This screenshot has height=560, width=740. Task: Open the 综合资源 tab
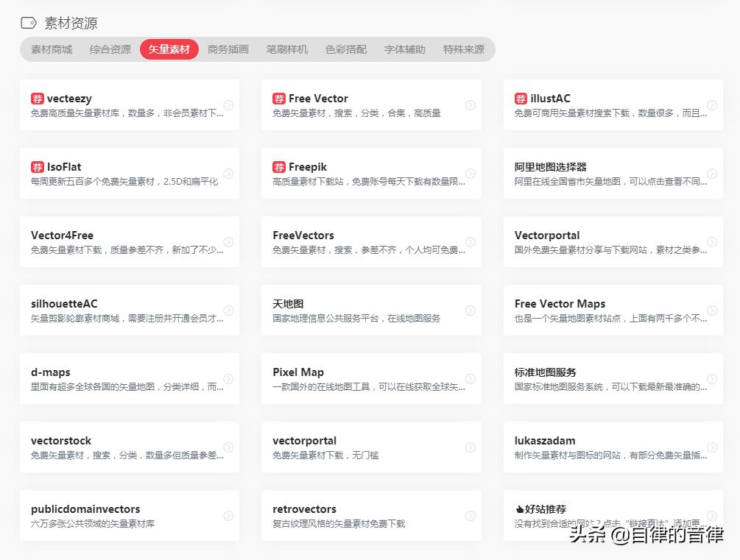point(110,49)
